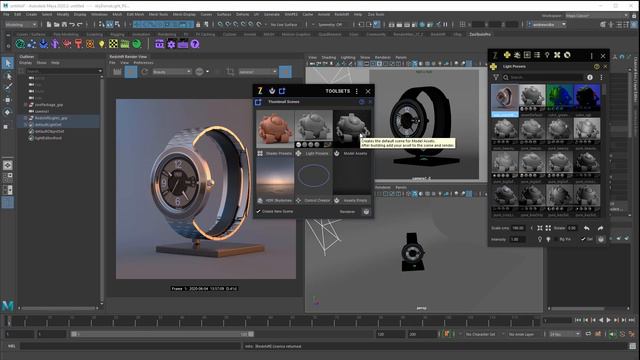Click the refresh icon in Redshift Render View
This screenshot has width=640, height=360.
tap(144, 72)
